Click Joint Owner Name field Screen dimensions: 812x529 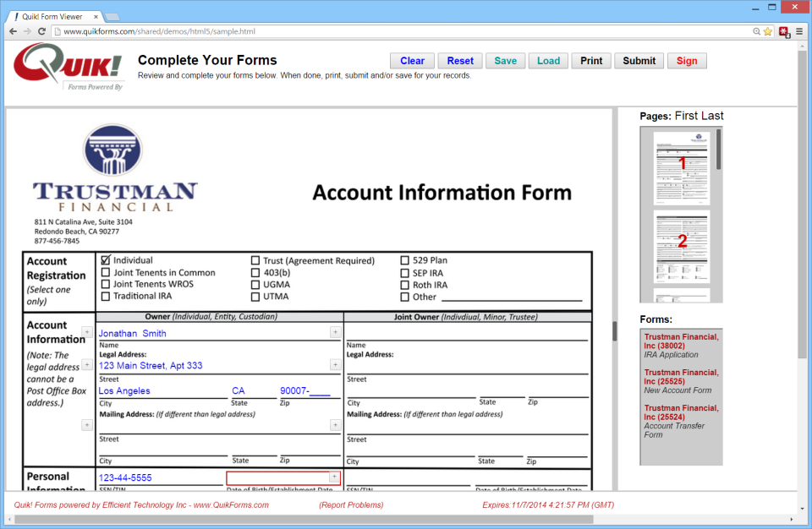coord(467,333)
